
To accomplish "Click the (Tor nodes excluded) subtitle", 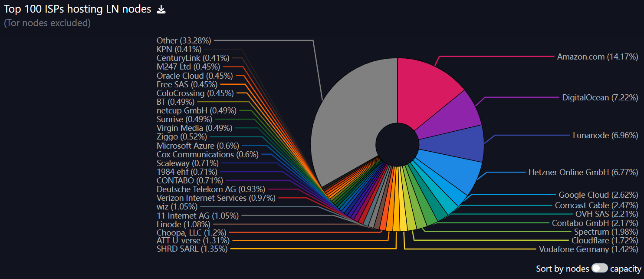I will [47, 23].
